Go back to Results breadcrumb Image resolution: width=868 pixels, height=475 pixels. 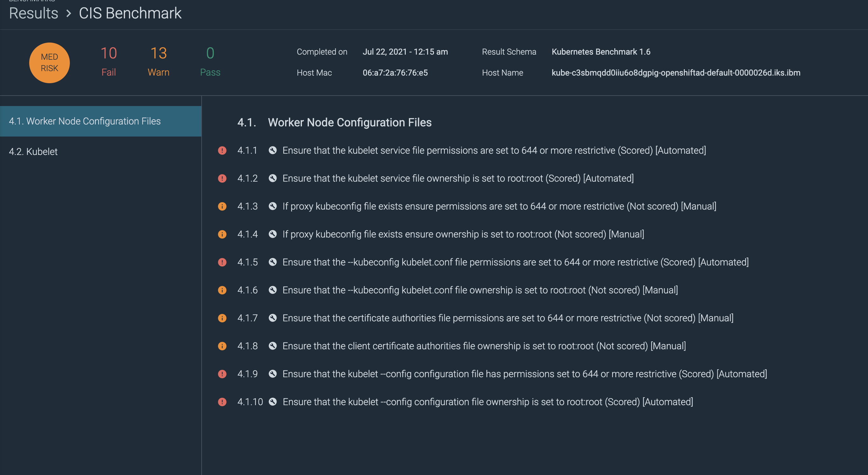tap(34, 13)
